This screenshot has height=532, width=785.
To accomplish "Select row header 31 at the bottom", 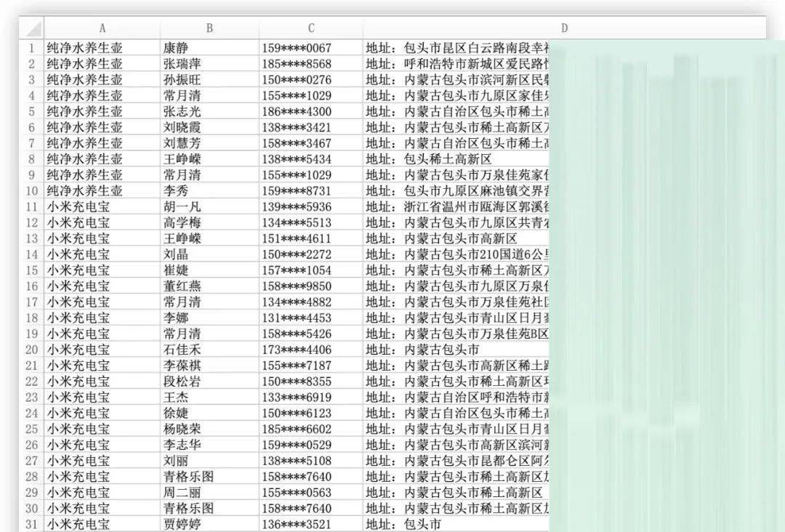I will 30,523.
